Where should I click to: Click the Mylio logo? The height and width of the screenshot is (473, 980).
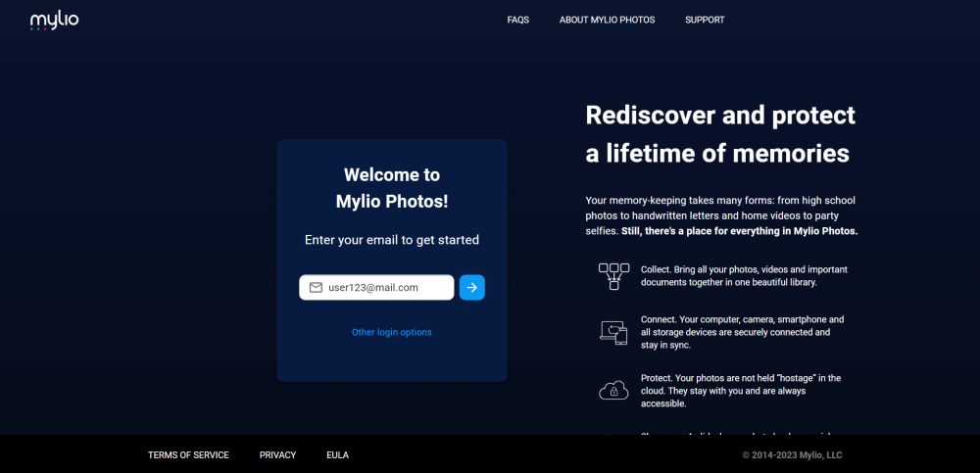[x=54, y=21]
